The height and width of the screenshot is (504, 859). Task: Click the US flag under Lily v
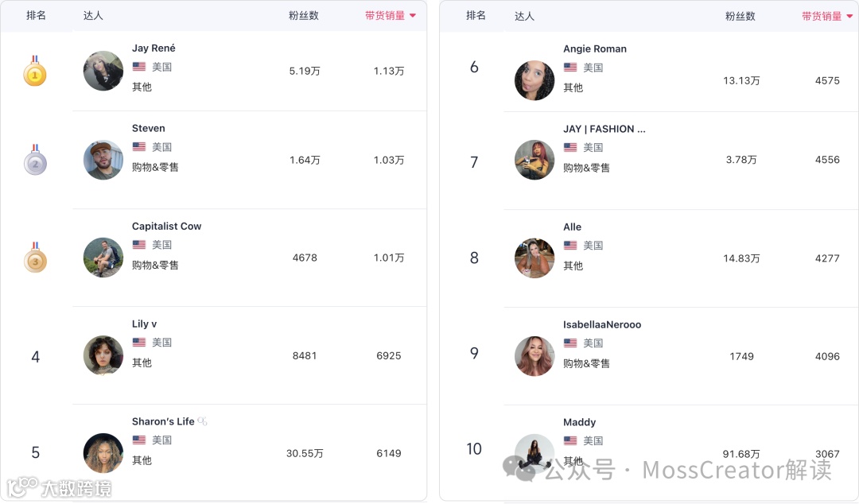[x=139, y=343]
